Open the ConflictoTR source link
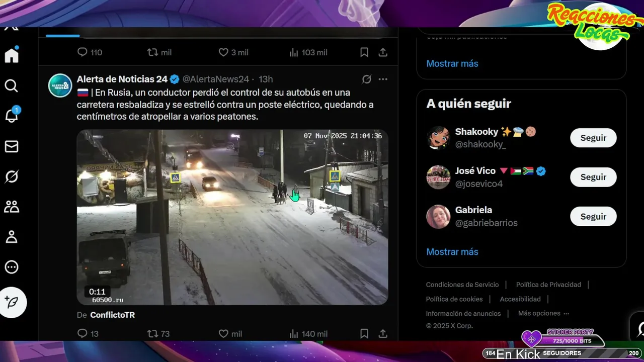 112,315
